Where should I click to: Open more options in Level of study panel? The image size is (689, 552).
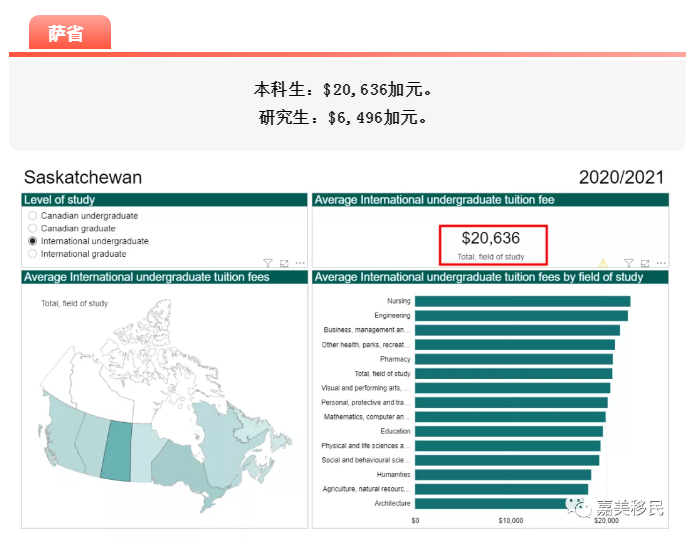[299, 263]
